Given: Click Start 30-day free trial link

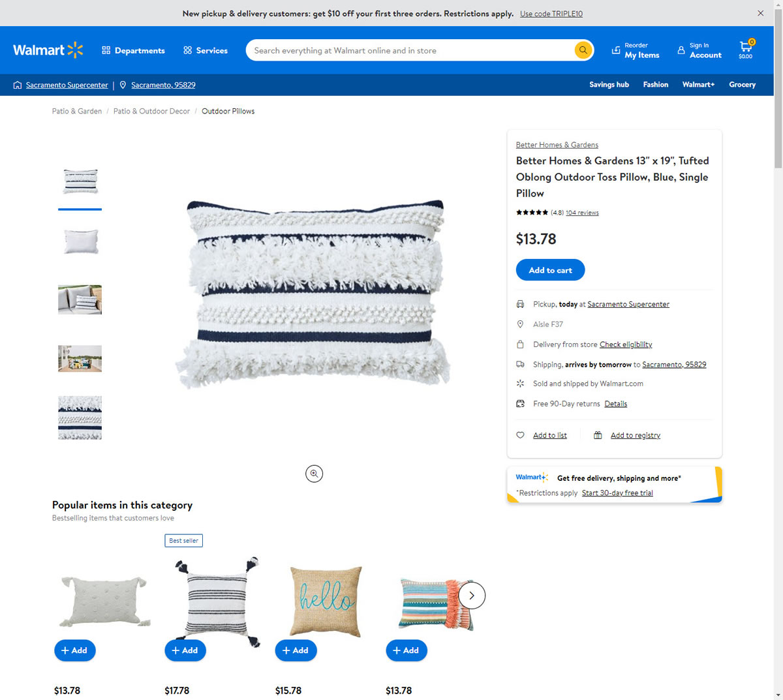Looking at the screenshot, I should 617,493.
